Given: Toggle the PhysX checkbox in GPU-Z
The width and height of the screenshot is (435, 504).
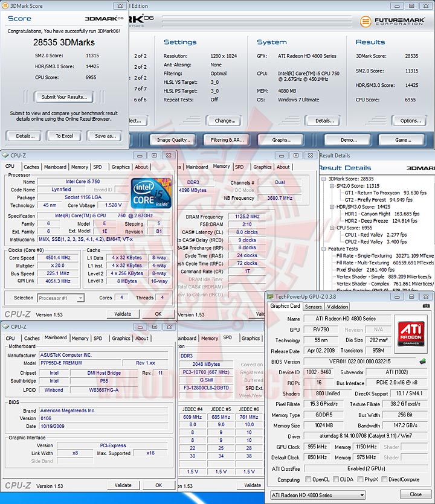Looking at the screenshot, I should [360, 479].
